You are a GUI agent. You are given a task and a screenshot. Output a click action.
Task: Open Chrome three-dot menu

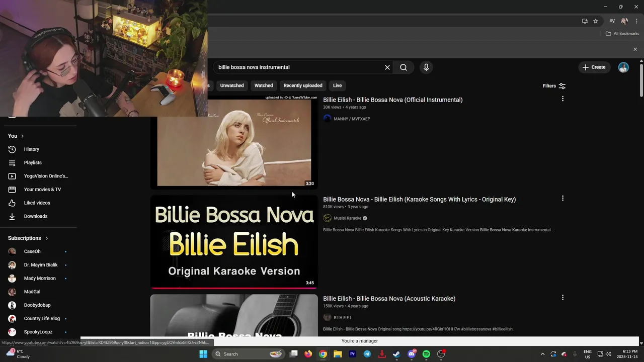636,21
